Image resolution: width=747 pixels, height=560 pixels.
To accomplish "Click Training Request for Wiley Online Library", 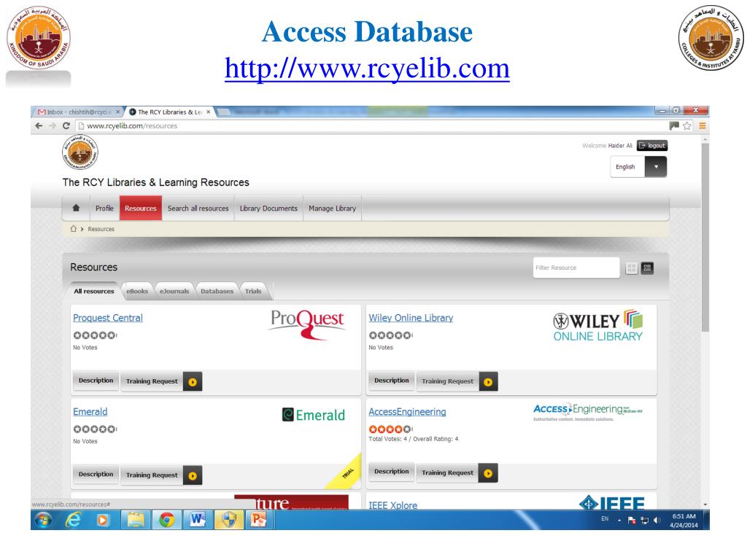I will click(x=448, y=381).
